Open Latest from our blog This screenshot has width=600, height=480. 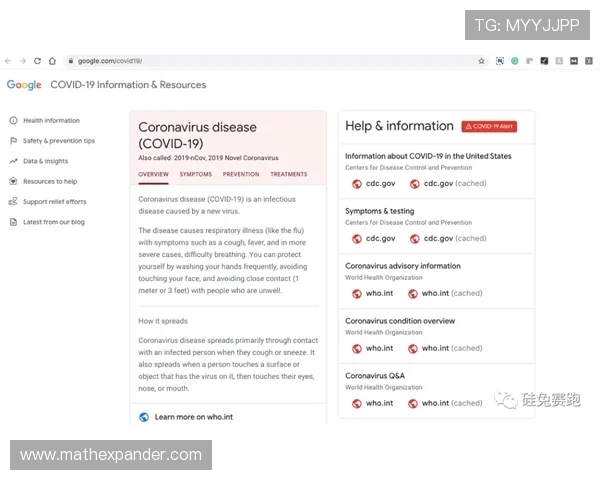[53, 222]
